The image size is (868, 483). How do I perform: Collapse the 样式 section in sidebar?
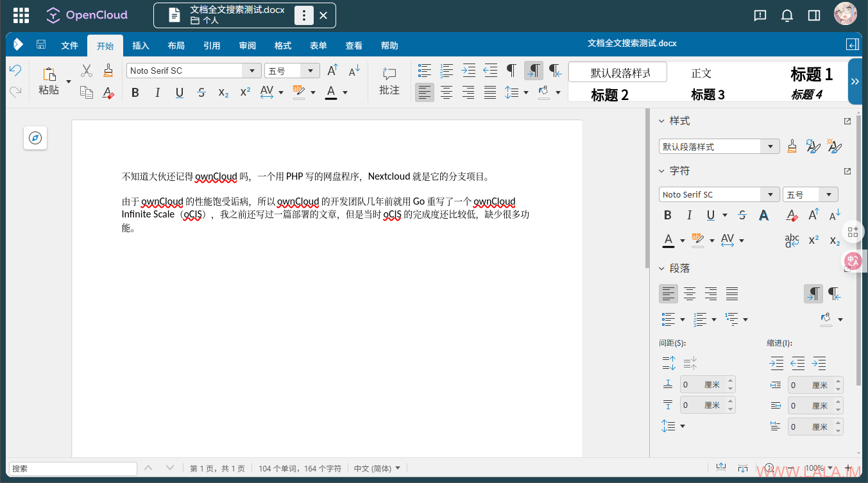(662, 121)
